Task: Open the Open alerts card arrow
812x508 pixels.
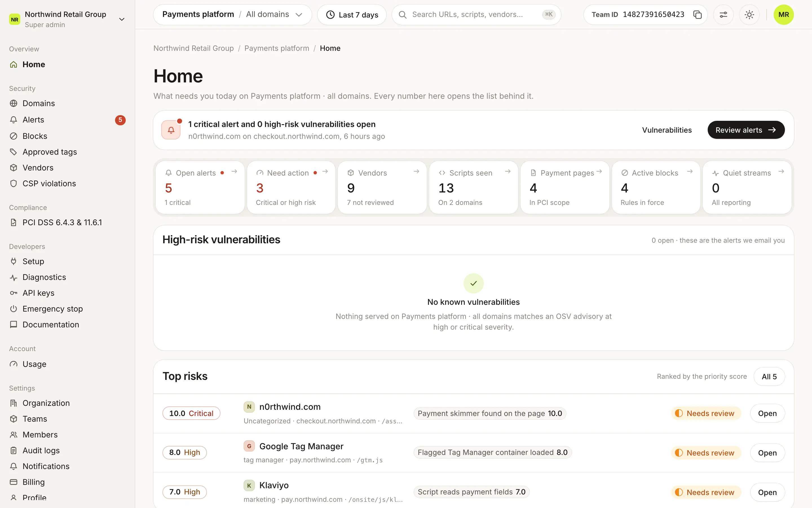Action: pyautogui.click(x=234, y=172)
